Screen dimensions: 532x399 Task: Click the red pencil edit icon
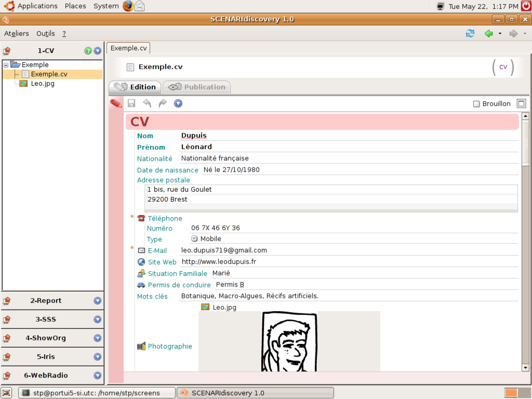click(x=116, y=103)
